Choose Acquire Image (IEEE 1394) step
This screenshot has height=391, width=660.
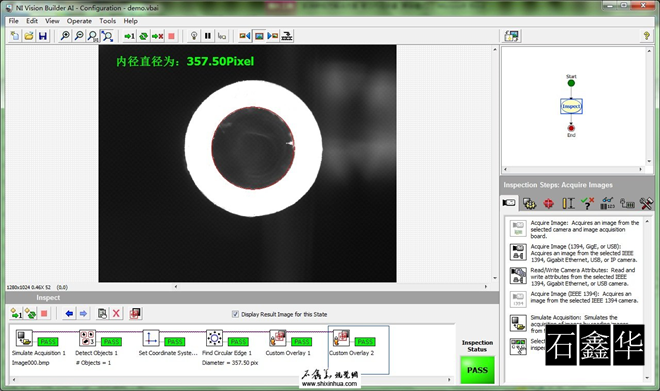pos(575,299)
